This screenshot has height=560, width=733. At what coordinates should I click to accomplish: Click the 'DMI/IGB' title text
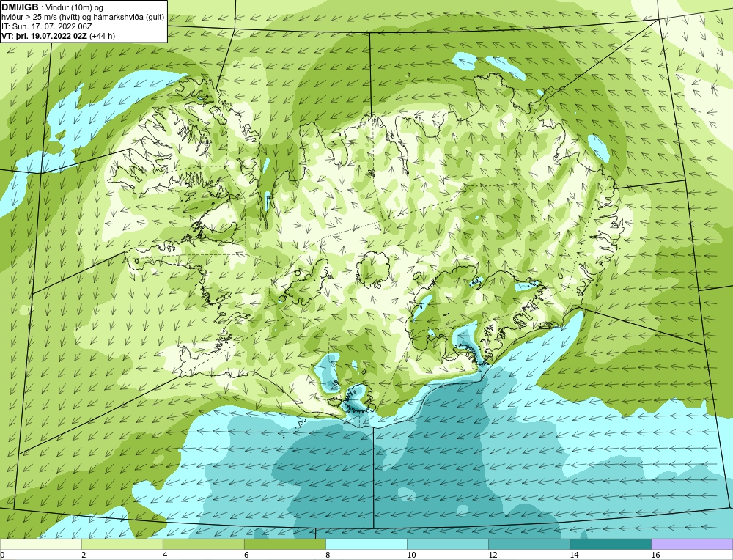[x=20, y=7]
